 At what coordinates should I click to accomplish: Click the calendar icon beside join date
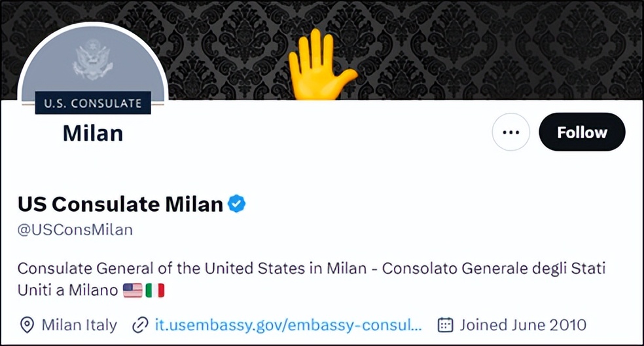pos(446,324)
